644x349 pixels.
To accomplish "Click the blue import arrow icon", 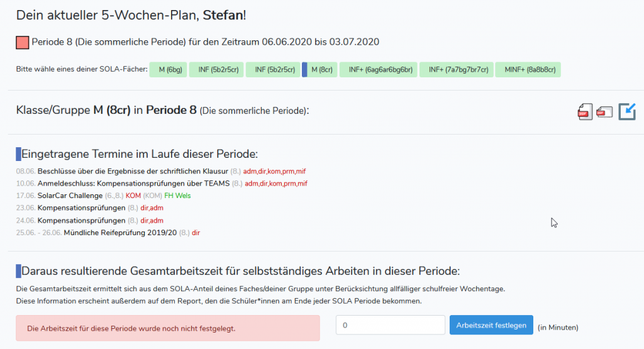I will point(627,111).
